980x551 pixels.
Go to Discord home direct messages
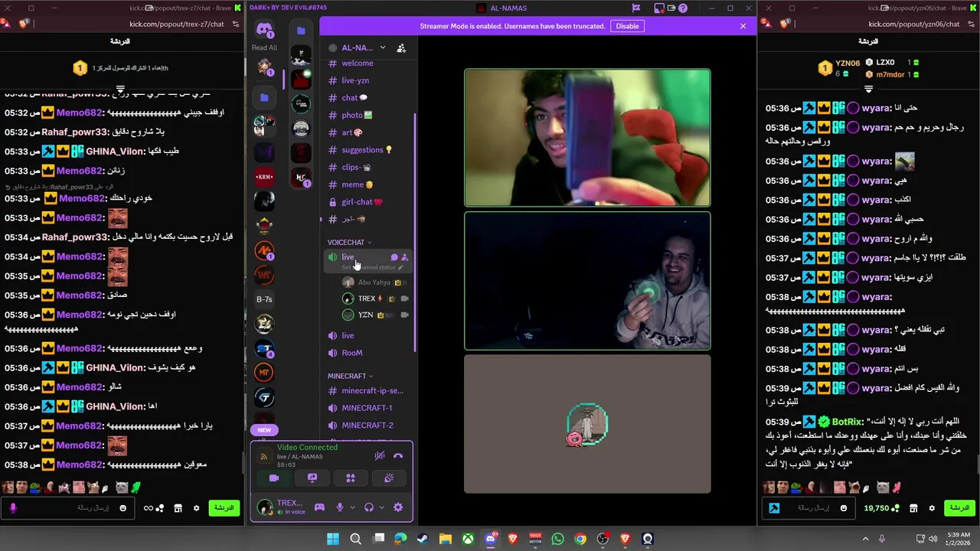265,31
